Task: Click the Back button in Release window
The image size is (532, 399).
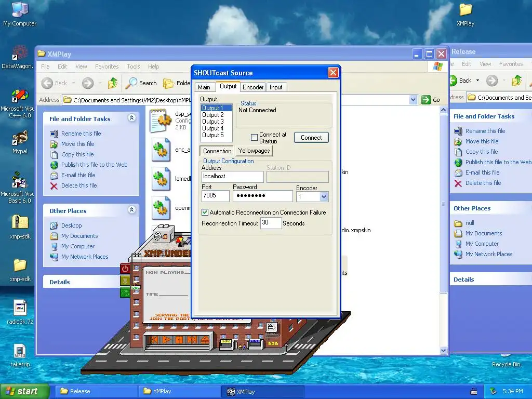Action: 460,81
